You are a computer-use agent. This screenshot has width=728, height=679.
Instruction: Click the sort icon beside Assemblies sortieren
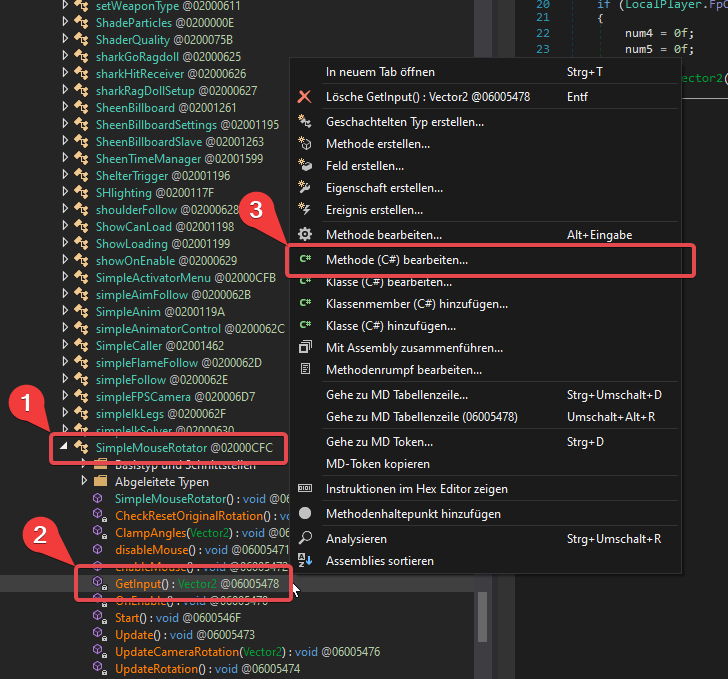[x=305, y=561]
